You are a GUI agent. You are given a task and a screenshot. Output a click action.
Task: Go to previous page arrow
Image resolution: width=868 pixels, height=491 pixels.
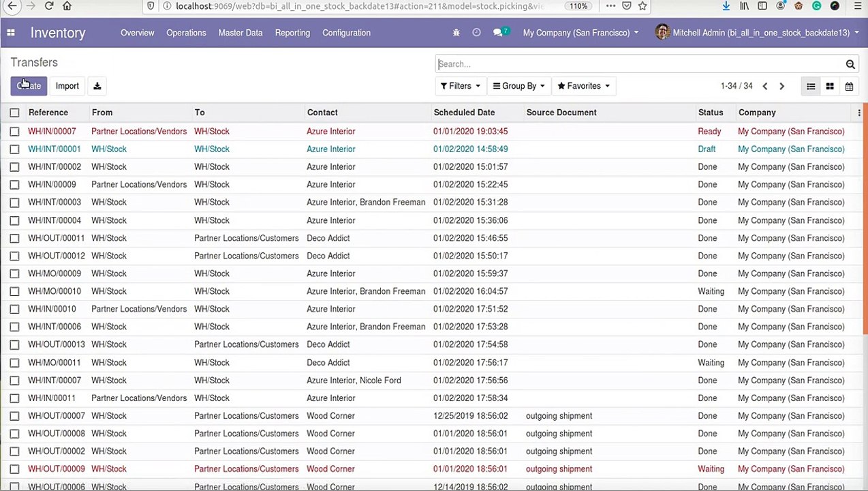click(x=764, y=86)
